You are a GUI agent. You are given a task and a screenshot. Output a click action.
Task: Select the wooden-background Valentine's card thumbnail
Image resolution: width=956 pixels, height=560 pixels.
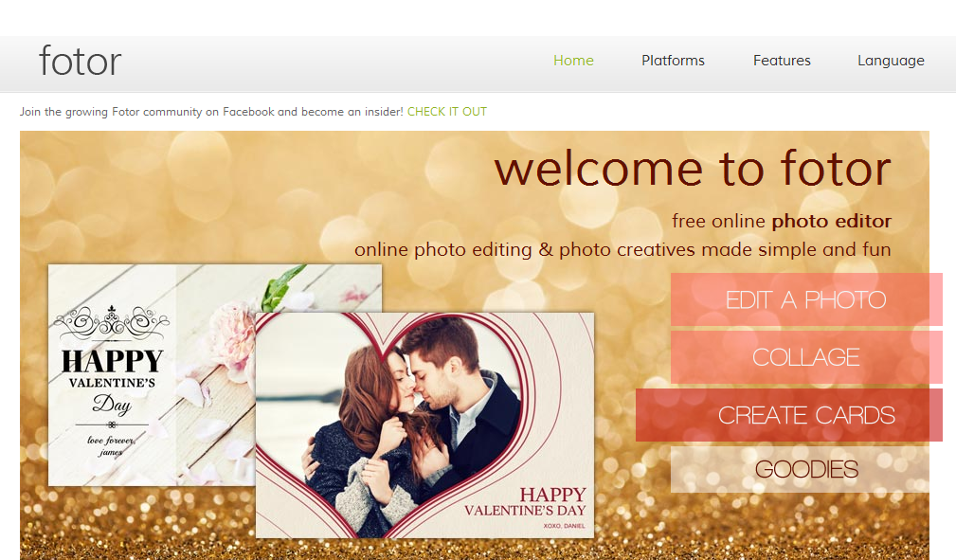(x=152, y=375)
